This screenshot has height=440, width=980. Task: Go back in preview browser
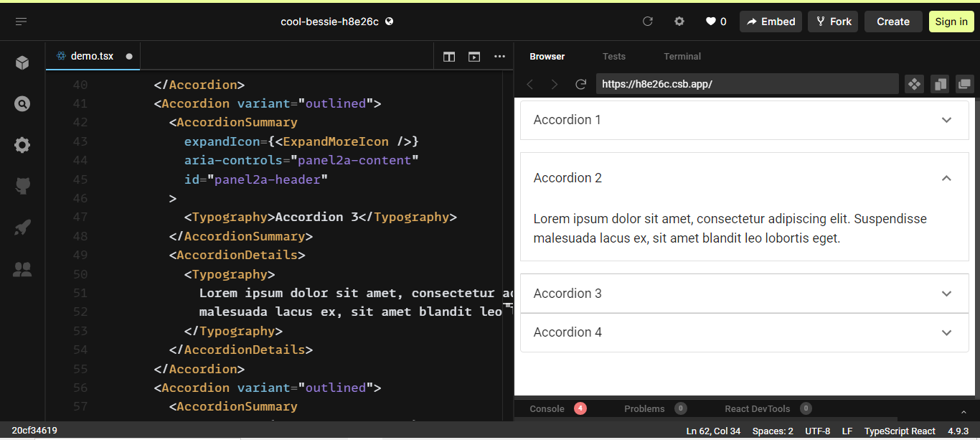[x=530, y=84]
